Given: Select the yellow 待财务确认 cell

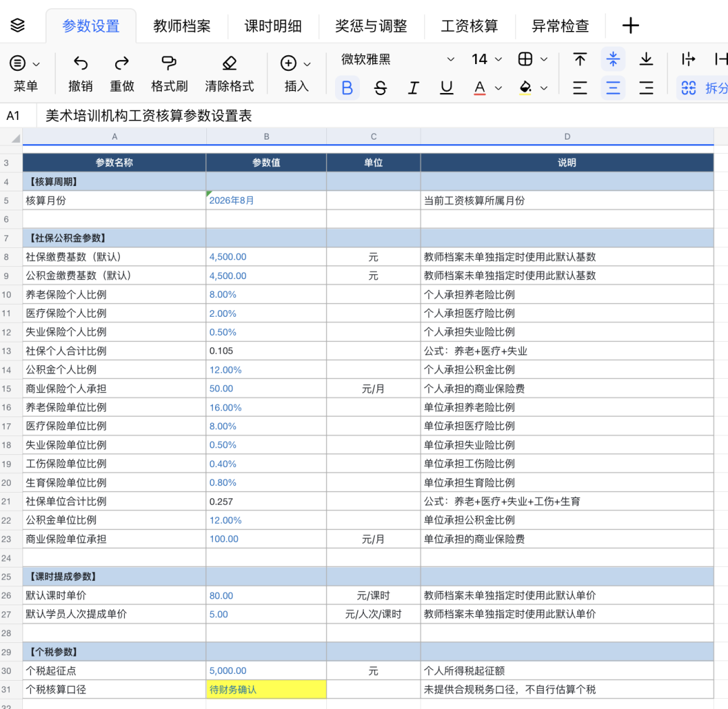Looking at the screenshot, I should tap(266, 689).
